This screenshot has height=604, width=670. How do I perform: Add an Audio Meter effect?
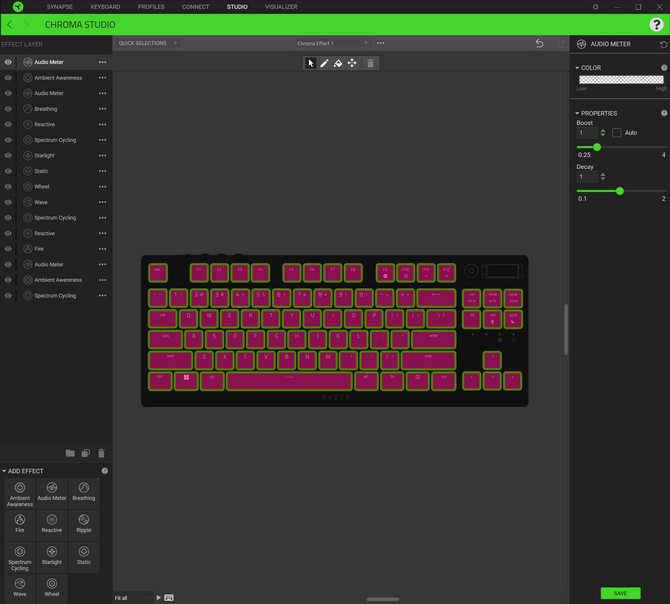click(x=52, y=494)
